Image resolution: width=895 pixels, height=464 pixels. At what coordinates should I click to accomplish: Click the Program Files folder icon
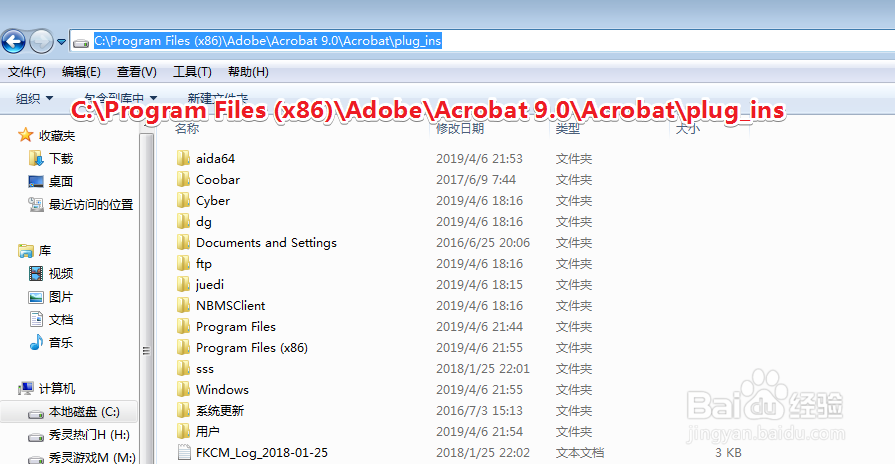click(x=183, y=326)
